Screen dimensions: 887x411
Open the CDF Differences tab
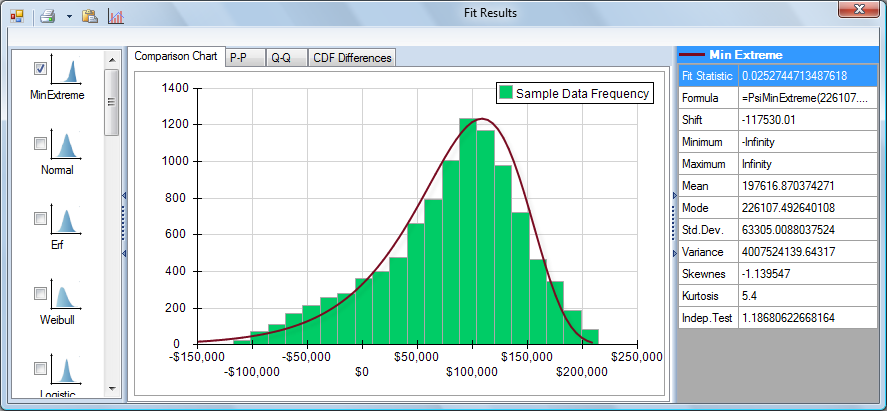352,57
